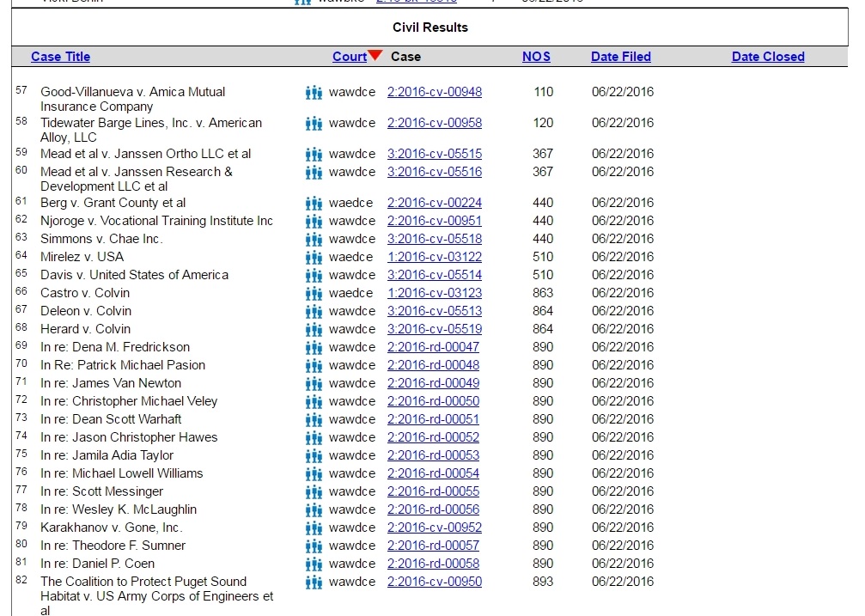Open case link 2:2016-cv-00950

(x=434, y=582)
